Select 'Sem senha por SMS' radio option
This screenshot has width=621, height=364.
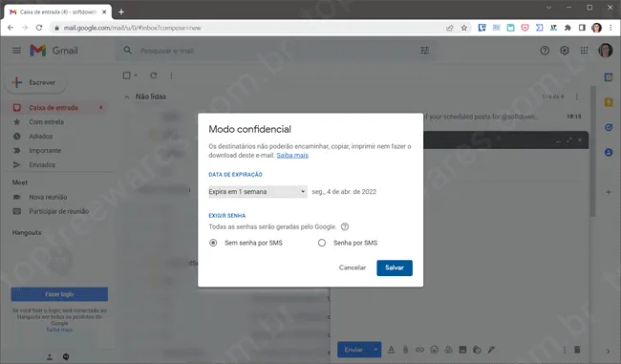(x=213, y=243)
